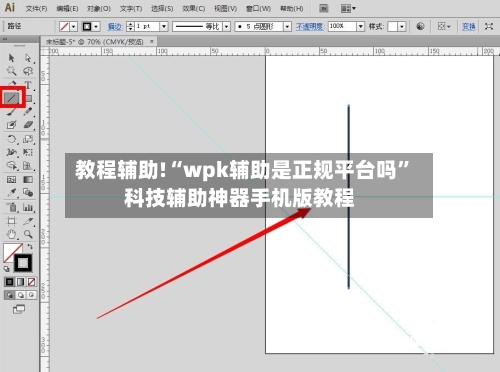Click the 变换 transform link
Image resolution: width=500 pixels, height=372 pixels.
pos(468,26)
